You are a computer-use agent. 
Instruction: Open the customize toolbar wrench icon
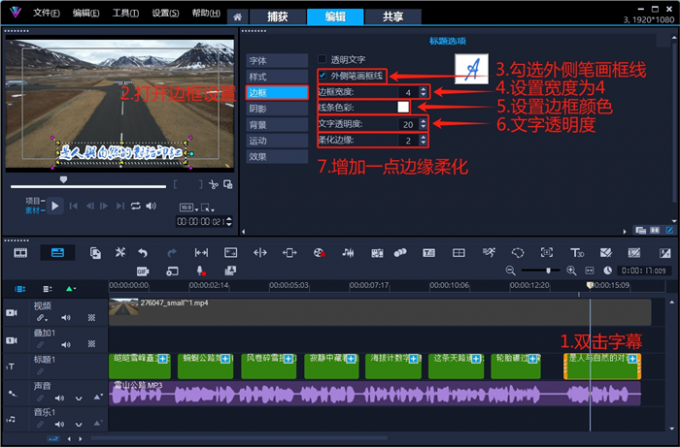click(120, 252)
